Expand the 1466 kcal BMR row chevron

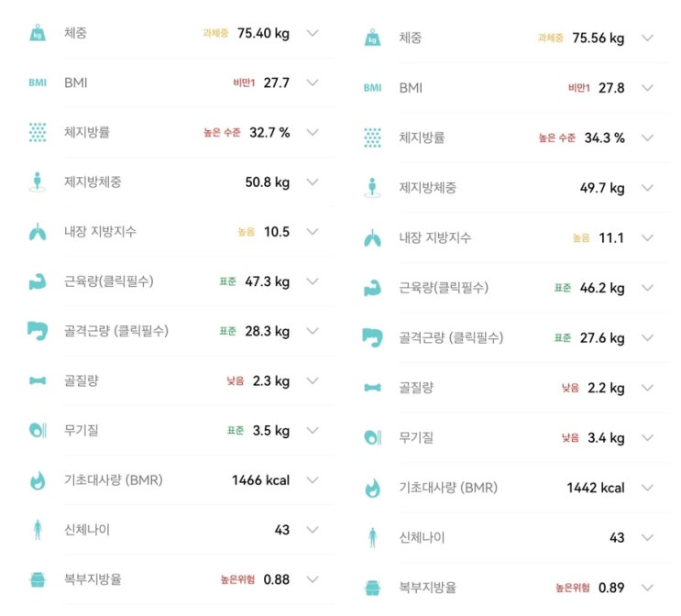click(x=313, y=479)
